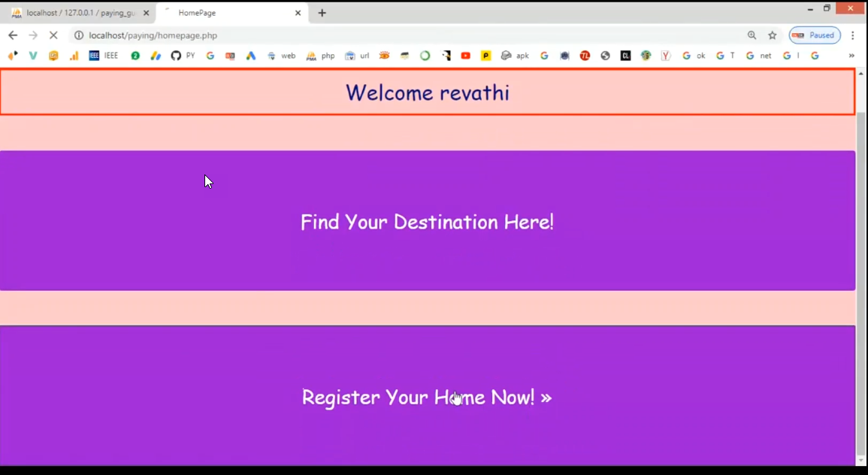The width and height of the screenshot is (868, 475).
Task: Open the Google Ads bookmark
Action: point(251,56)
